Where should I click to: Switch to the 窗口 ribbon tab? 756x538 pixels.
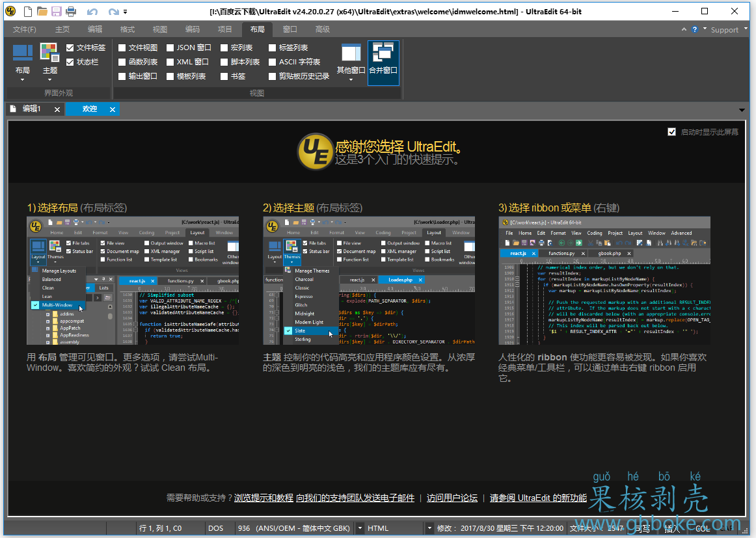click(x=290, y=29)
